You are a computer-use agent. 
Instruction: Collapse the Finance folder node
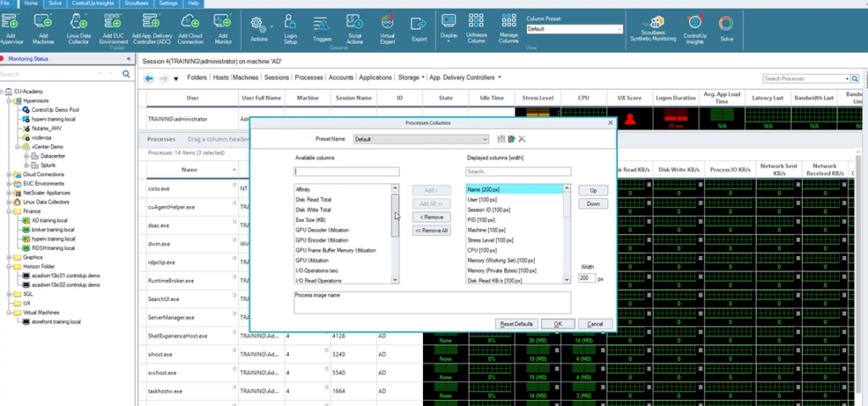tap(10, 211)
